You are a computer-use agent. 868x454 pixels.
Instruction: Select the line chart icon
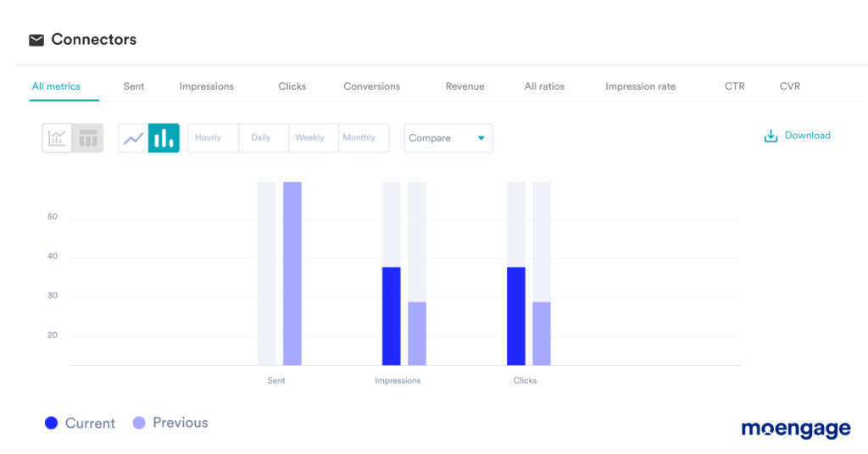point(133,138)
